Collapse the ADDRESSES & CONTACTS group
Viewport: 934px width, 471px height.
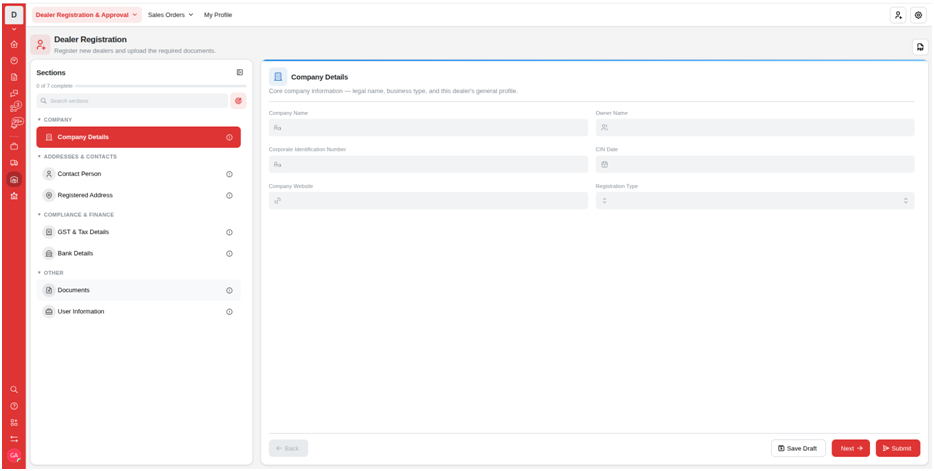(39, 157)
